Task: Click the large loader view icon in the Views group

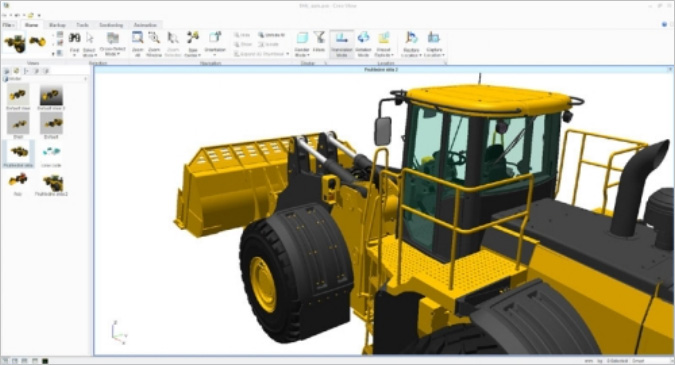Action: [15, 43]
